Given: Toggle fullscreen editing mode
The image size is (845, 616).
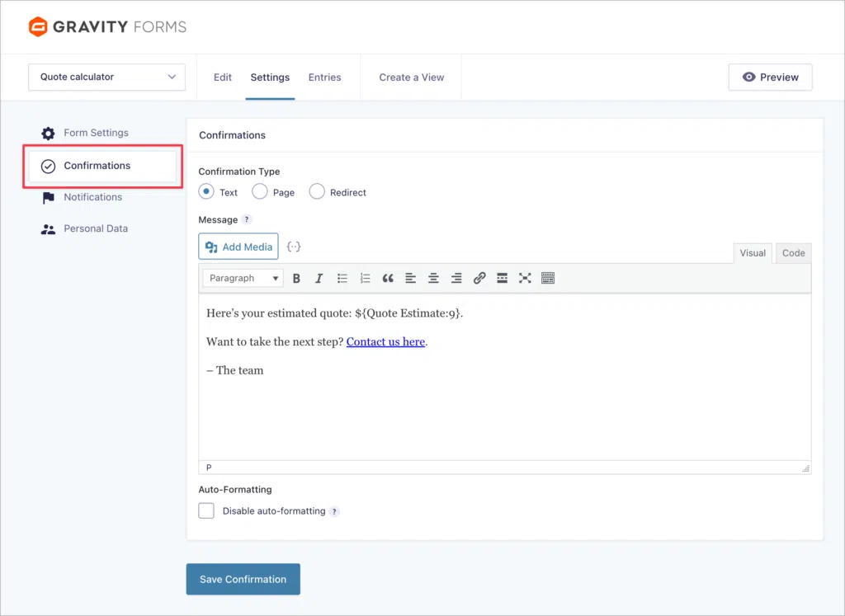Looking at the screenshot, I should click(525, 278).
